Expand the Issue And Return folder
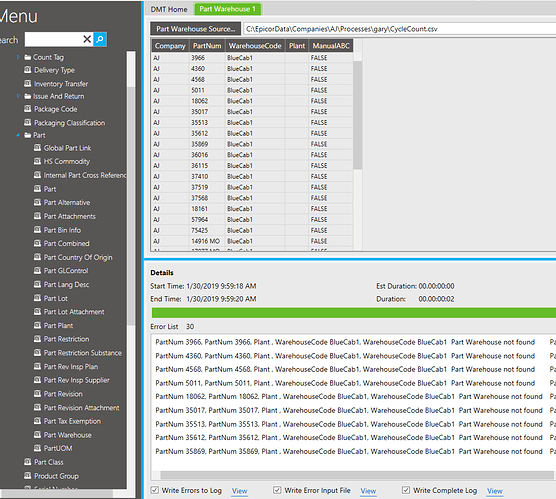 [x=18, y=96]
